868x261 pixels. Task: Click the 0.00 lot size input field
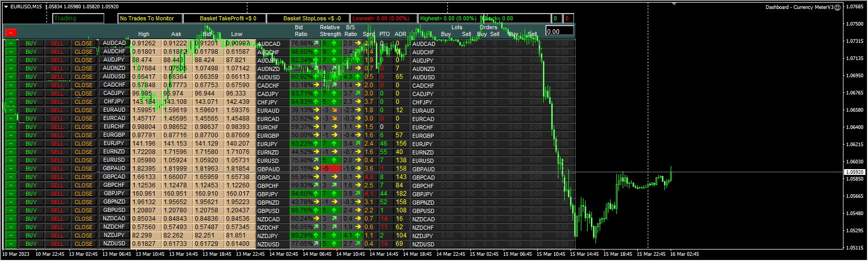coord(560,31)
